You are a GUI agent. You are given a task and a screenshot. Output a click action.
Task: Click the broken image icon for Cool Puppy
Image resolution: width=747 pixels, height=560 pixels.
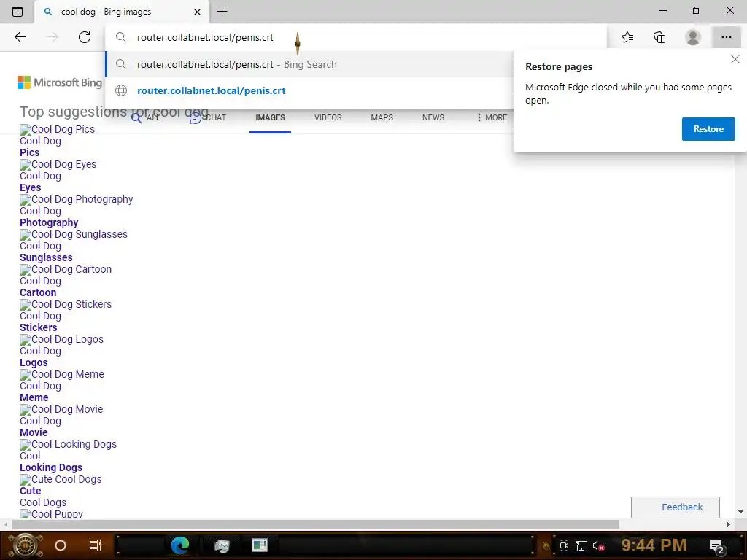[x=26, y=514]
